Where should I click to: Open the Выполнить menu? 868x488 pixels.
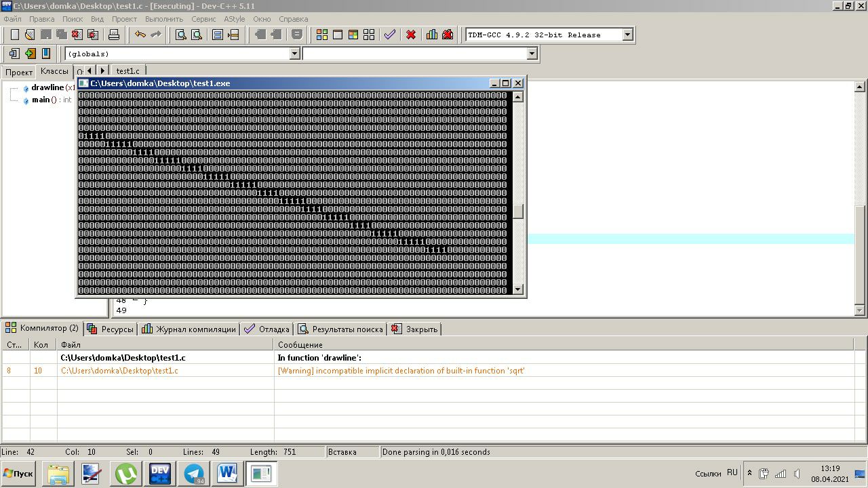click(x=164, y=19)
